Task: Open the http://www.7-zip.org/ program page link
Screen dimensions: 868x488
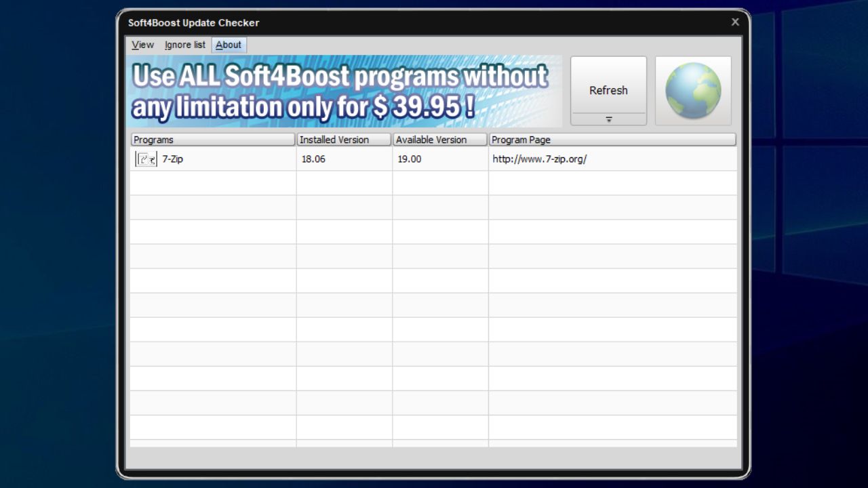Action: tap(539, 159)
